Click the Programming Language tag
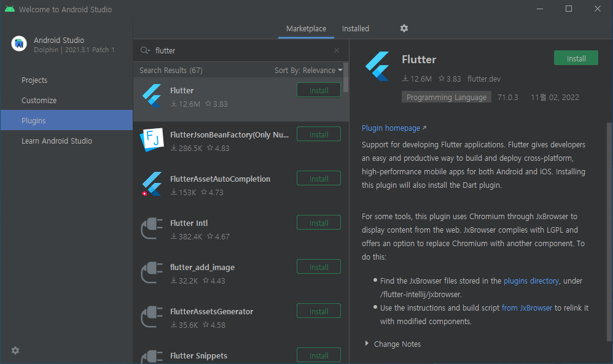The image size is (613, 364). click(446, 97)
